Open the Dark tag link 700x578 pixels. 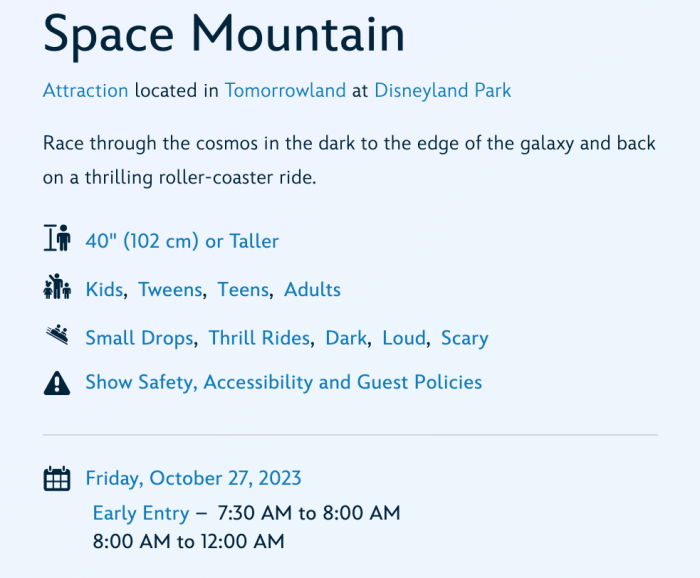[346, 338]
